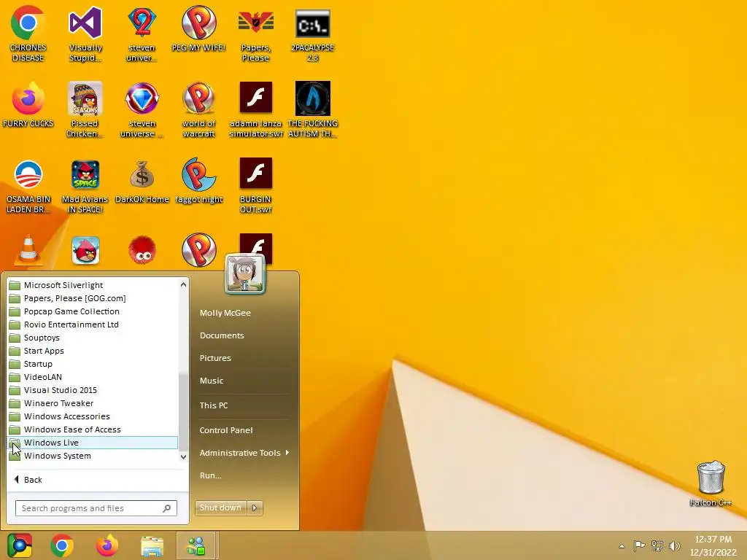Open Firefox from the taskbar

[107, 545]
